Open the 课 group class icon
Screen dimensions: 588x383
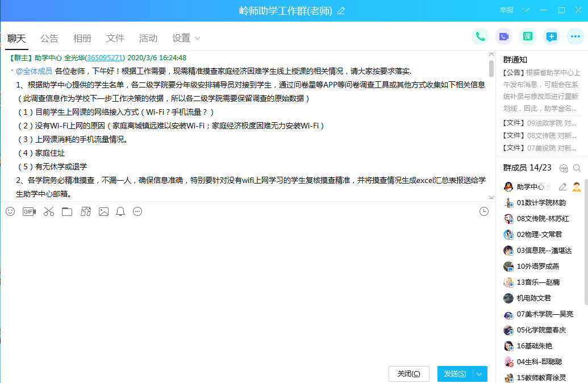[x=528, y=37]
